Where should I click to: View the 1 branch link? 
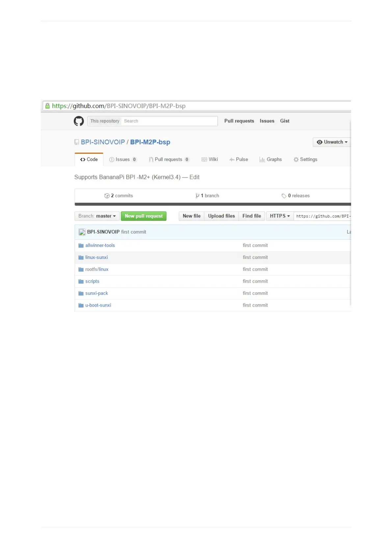[207, 196]
